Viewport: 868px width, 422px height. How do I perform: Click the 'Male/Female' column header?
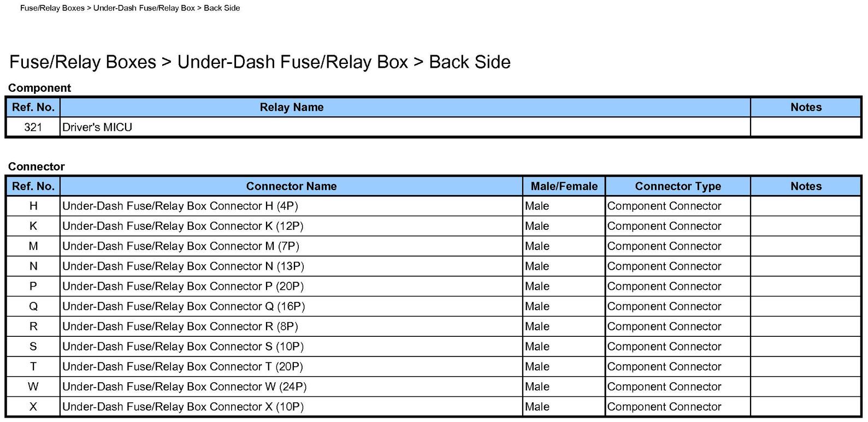[564, 186]
